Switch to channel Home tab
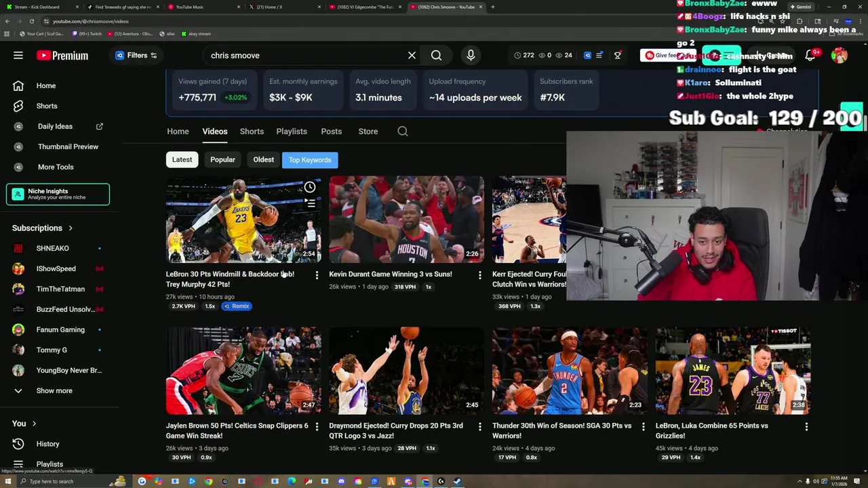The height and width of the screenshot is (488, 868). (x=178, y=131)
